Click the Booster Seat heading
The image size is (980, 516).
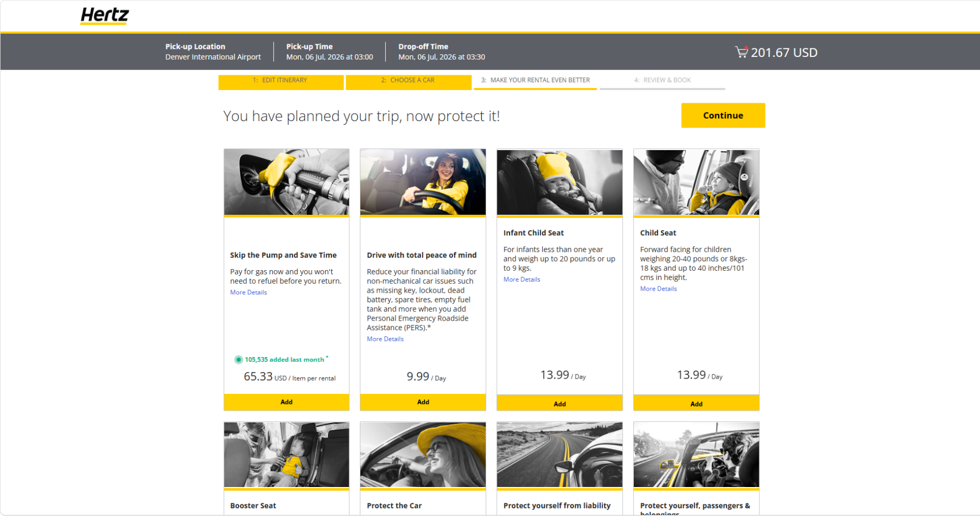(253, 505)
